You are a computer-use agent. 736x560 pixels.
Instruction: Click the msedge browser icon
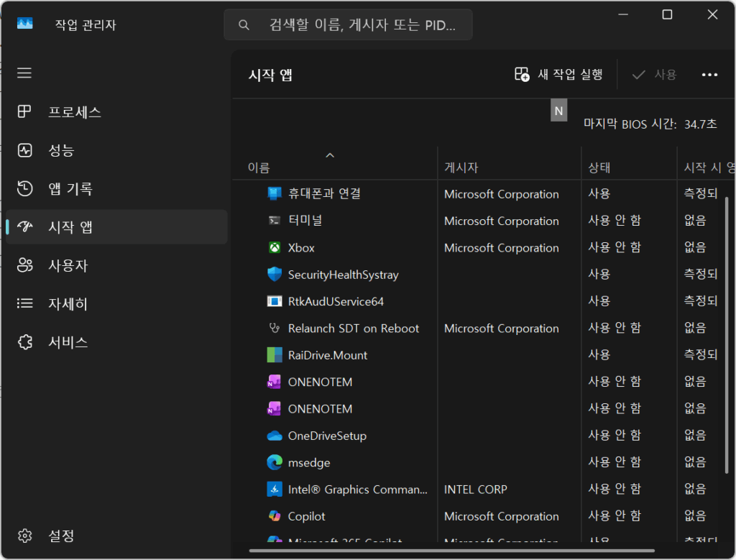click(275, 462)
